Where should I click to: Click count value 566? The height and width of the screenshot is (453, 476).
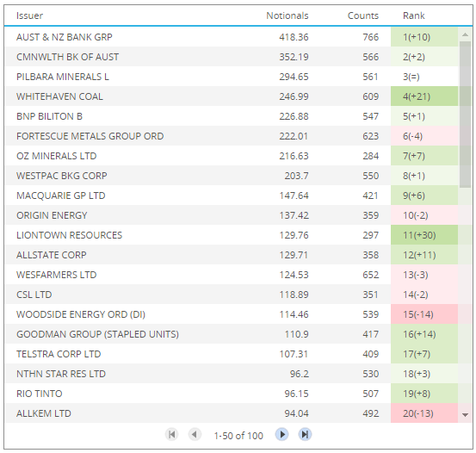coord(371,57)
